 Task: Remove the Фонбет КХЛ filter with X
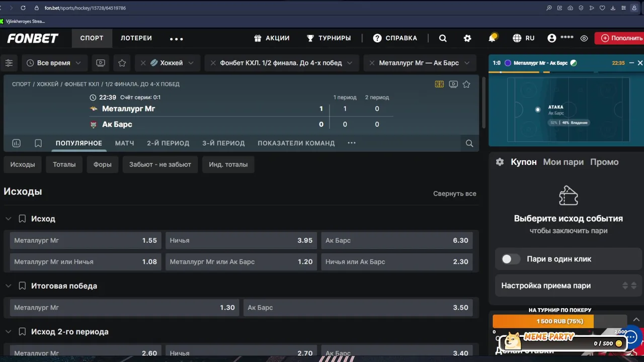213,63
